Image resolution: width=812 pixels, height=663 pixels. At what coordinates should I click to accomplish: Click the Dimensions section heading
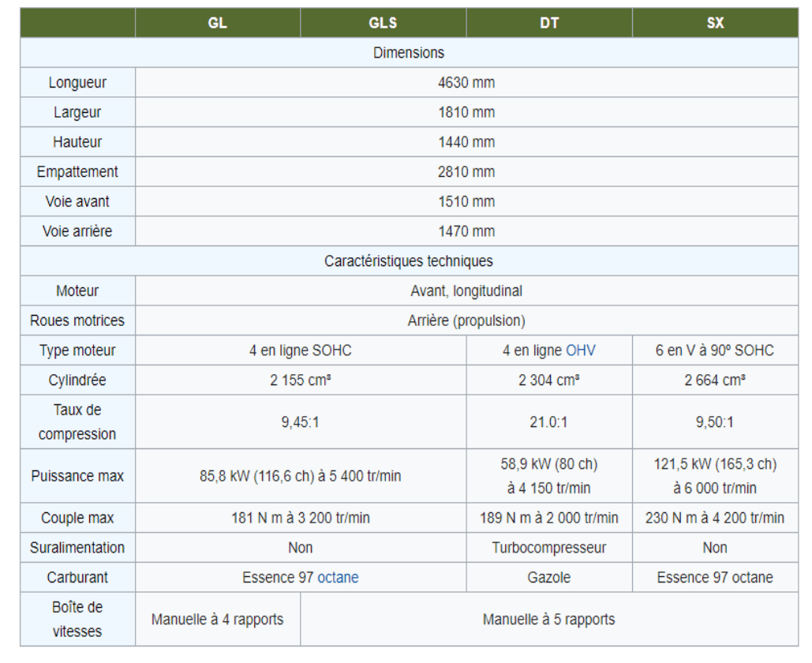pos(409,53)
